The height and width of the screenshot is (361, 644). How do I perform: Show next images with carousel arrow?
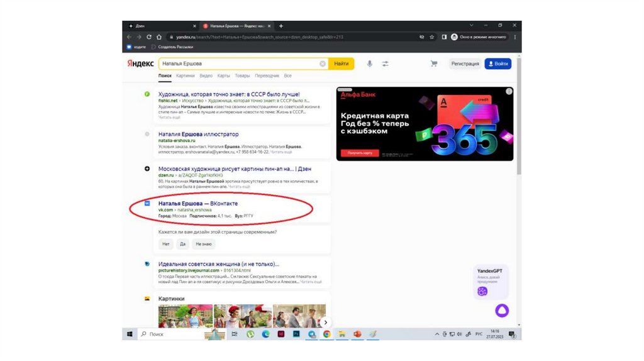[x=325, y=322]
